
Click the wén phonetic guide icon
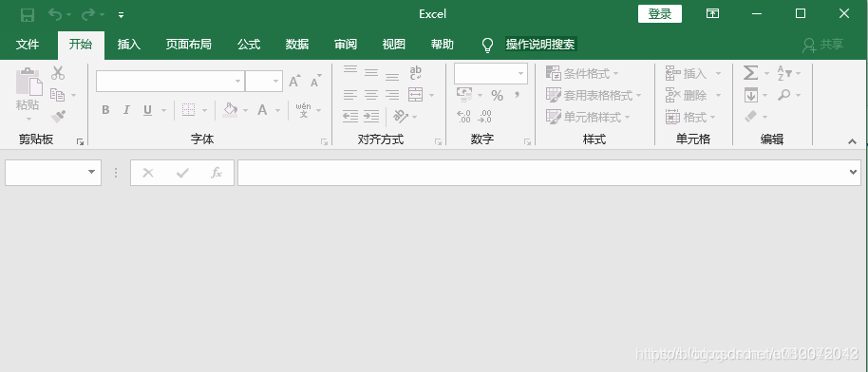303,110
